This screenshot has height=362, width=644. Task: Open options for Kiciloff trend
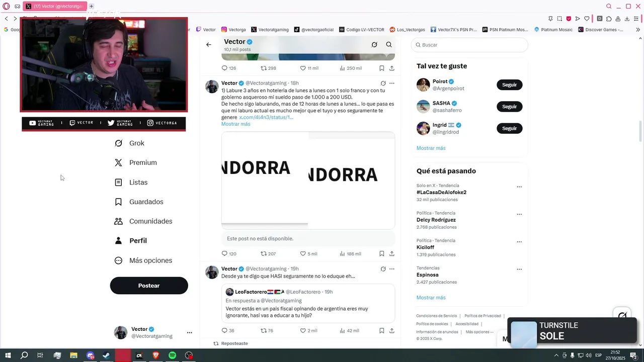tap(519, 242)
